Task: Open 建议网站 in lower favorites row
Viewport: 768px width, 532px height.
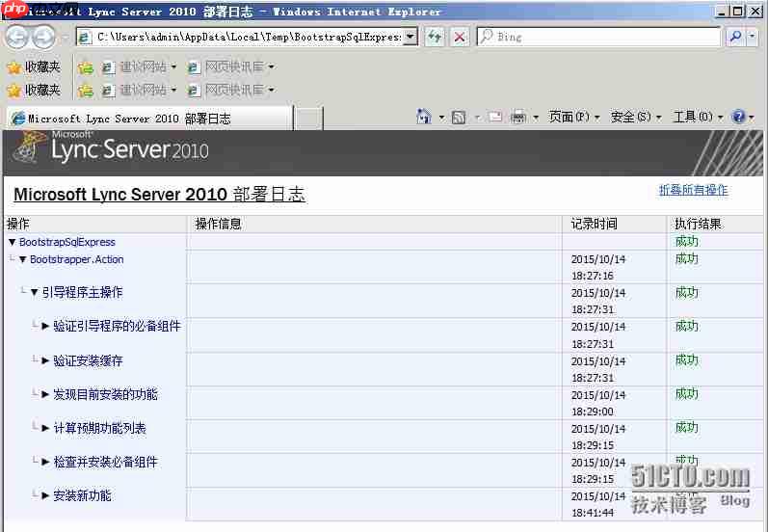Action: click(139, 90)
